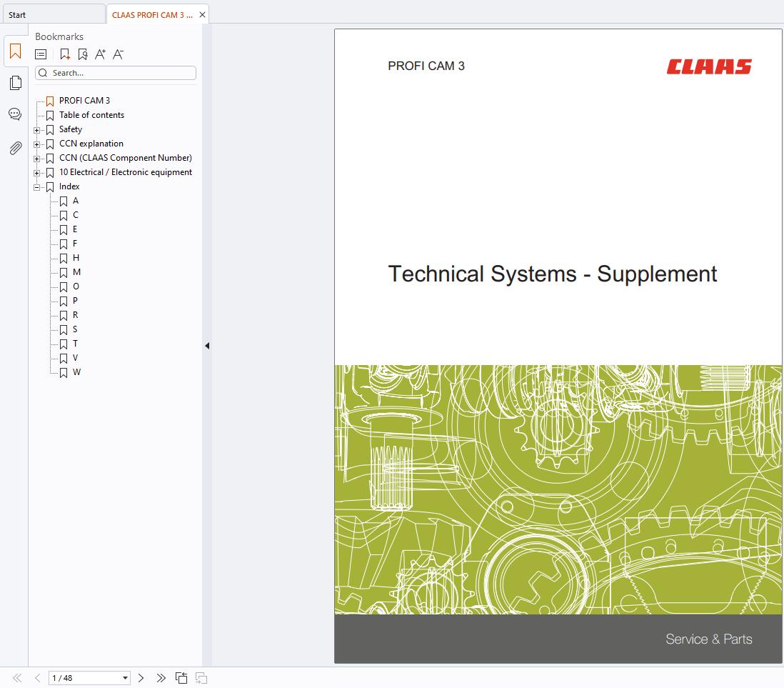The height and width of the screenshot is (688, 784).
Task: Decrease bookmark text size icon
Action: [119, 54]
